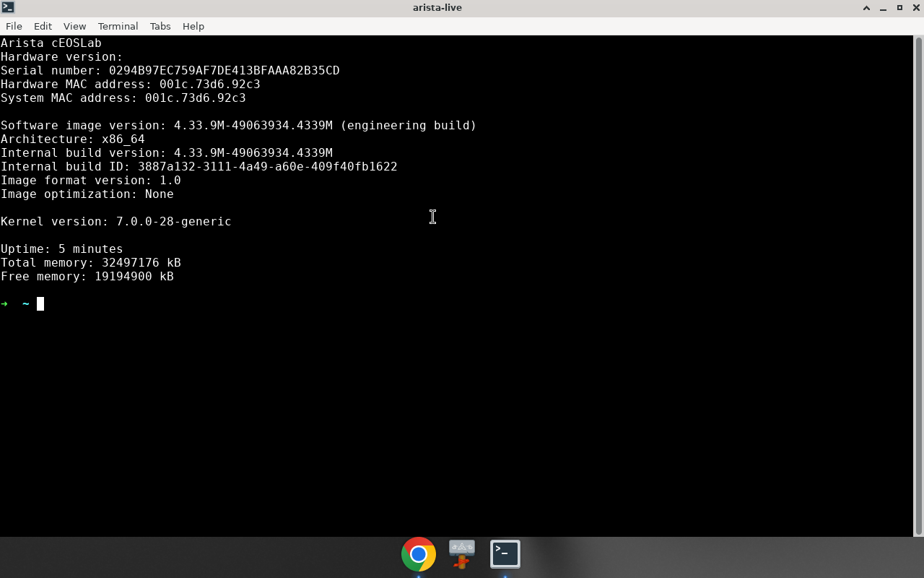Click the green prompt arrow
This screenshot has height=578, width=924.
(x=5, y=304)
